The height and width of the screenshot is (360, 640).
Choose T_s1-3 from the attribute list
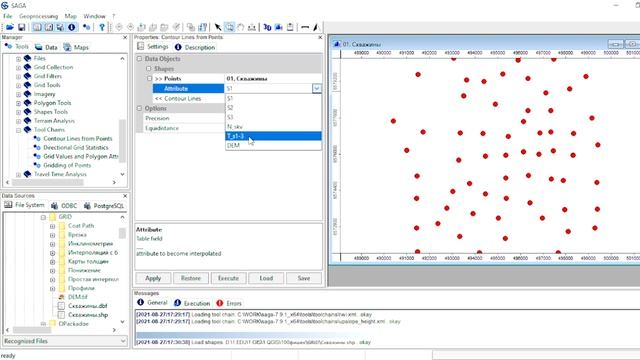coord(273,136)
